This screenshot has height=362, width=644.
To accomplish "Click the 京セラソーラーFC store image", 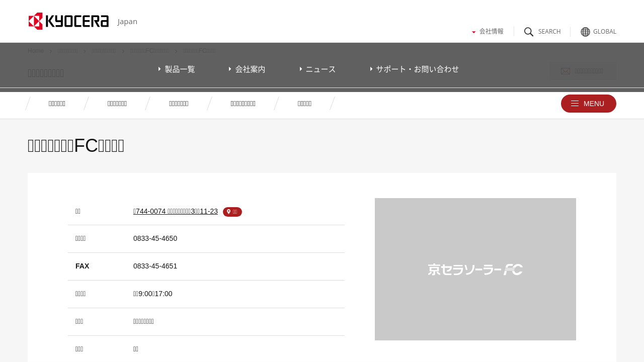I will point(475,269).
